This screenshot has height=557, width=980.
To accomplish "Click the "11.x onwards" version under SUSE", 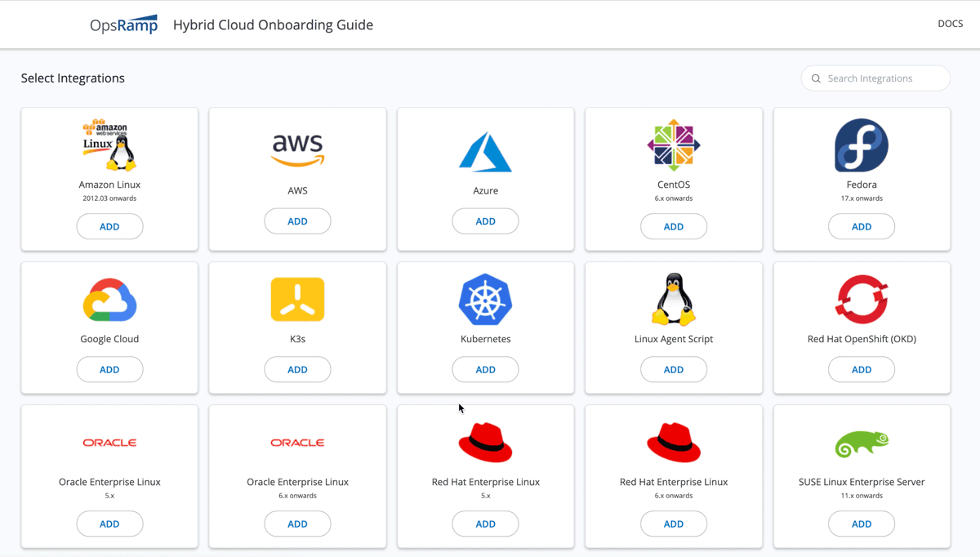I will 862,496.
